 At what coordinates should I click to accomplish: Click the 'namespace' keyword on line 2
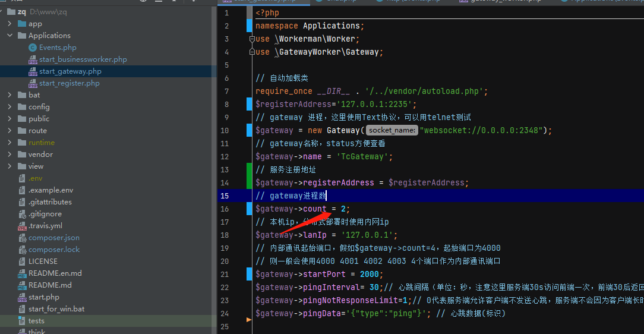click(277, 26)
